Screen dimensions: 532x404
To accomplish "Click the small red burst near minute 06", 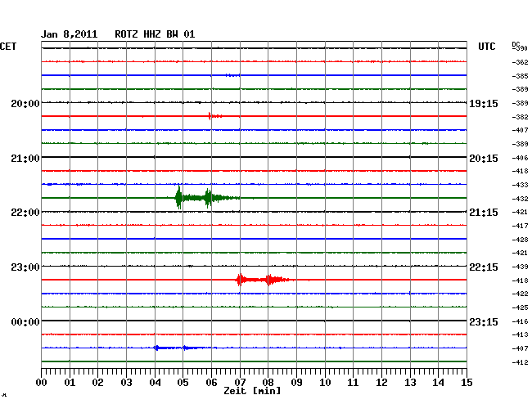I will 215,116.
